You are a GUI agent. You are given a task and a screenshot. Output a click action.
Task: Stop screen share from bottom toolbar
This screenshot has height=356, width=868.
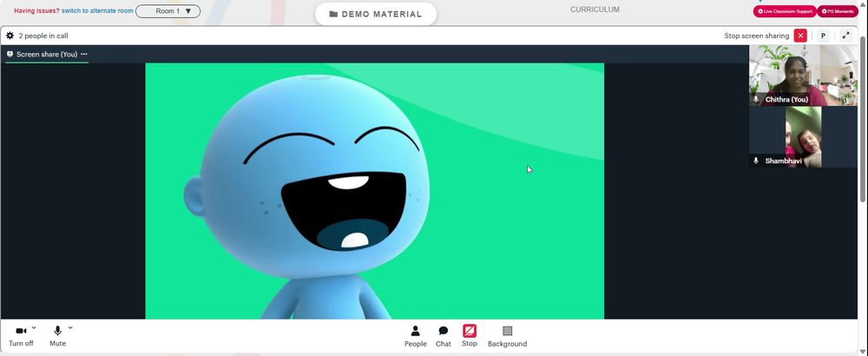(470, 336)
